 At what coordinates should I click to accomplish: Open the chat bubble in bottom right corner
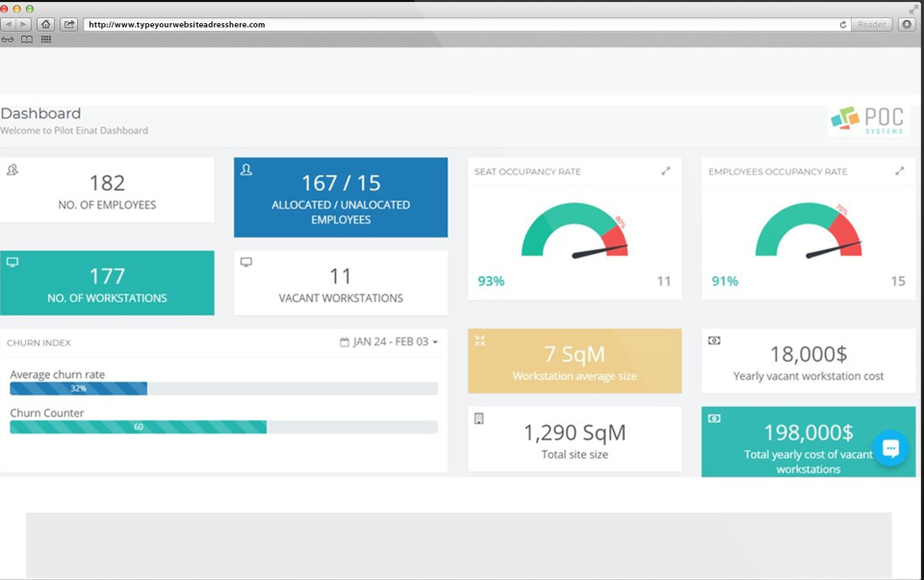click(890, 448)
